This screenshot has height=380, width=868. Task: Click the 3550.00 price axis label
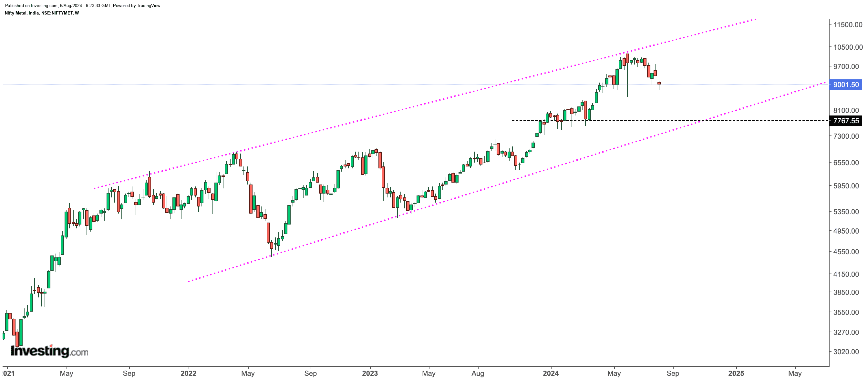(846, 312)
